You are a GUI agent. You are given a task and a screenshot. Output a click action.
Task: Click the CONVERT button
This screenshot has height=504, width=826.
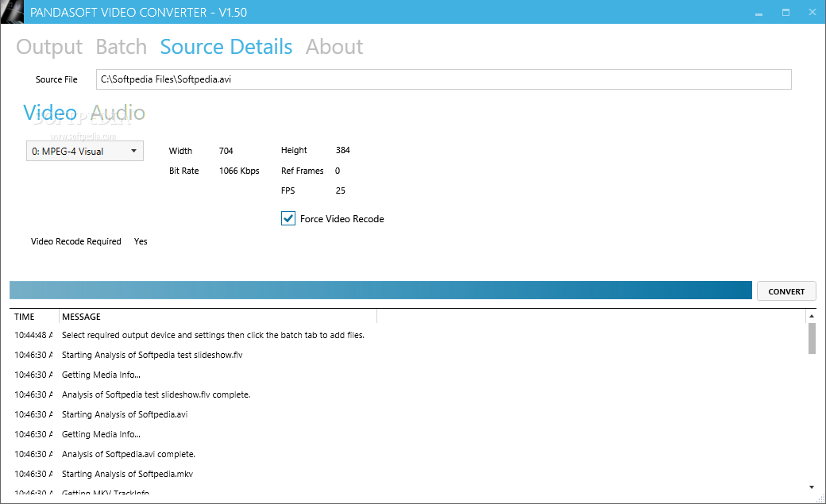coord(786,291)
